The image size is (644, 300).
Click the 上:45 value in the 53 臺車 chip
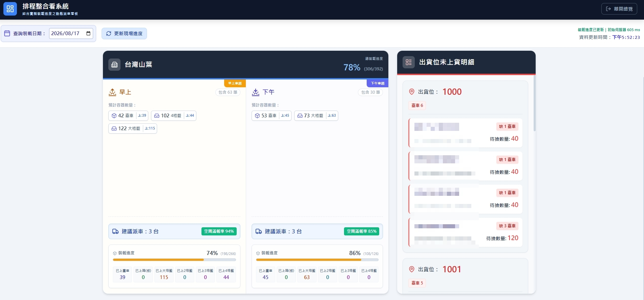pyautogui.click(x=285, y=116)
